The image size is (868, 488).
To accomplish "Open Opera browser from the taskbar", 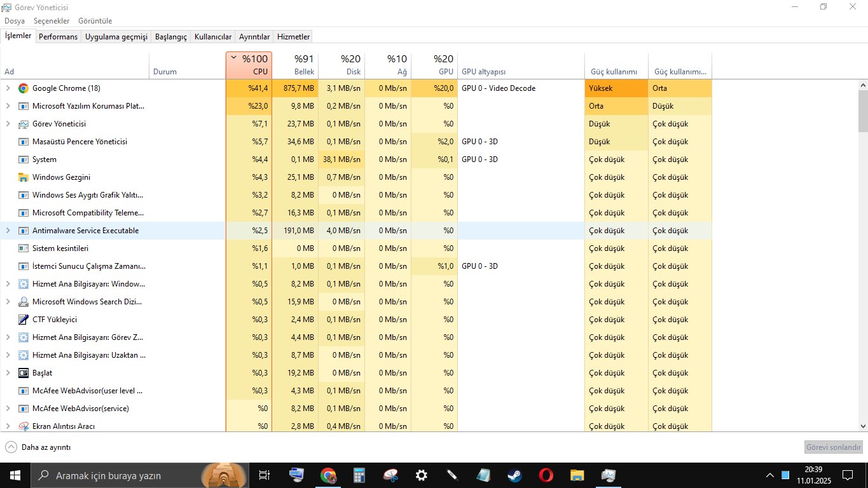I will pos(546,475).
